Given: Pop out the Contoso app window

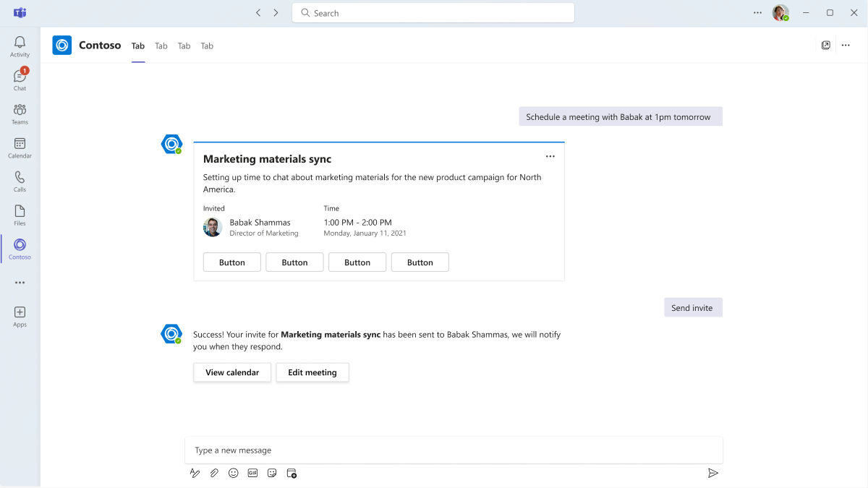Looking at the screenshot, I should click(826, 46).
